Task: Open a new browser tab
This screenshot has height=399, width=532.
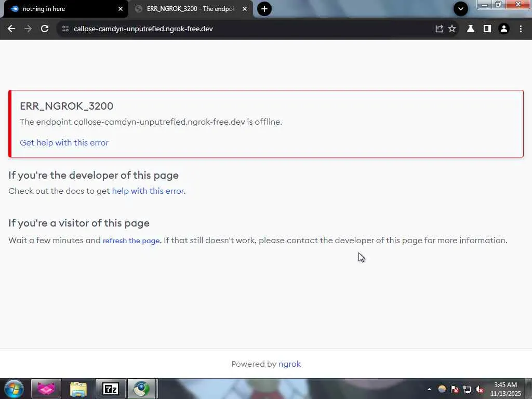Action: point(264,9)
